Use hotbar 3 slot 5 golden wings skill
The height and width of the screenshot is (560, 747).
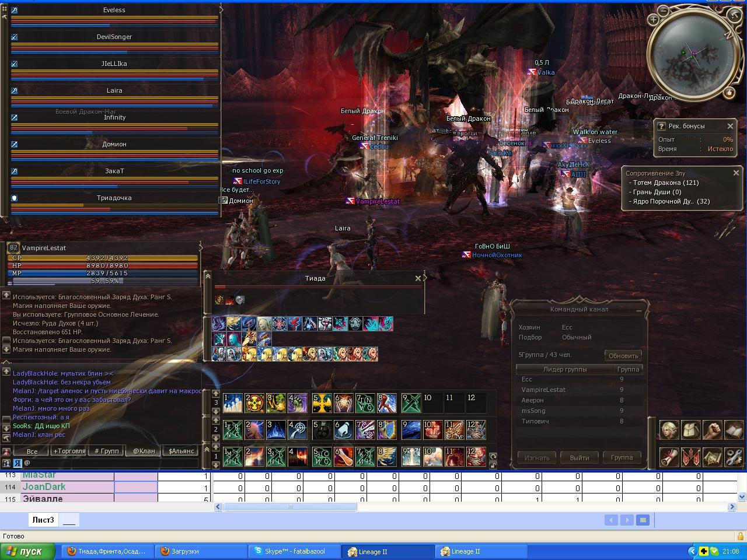(x=322, y=403)
